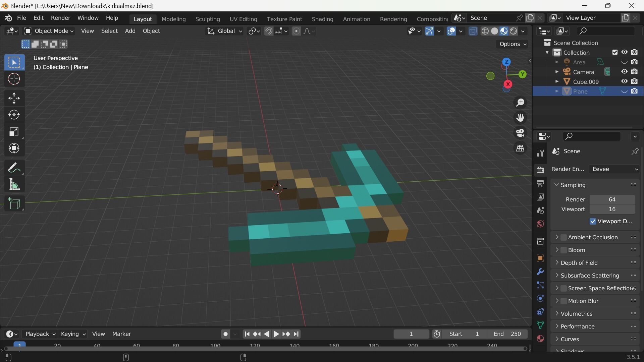The width and height of the screenshot is (644, 362).
Task: Select the Measure tool
Action: click(14, 184)
